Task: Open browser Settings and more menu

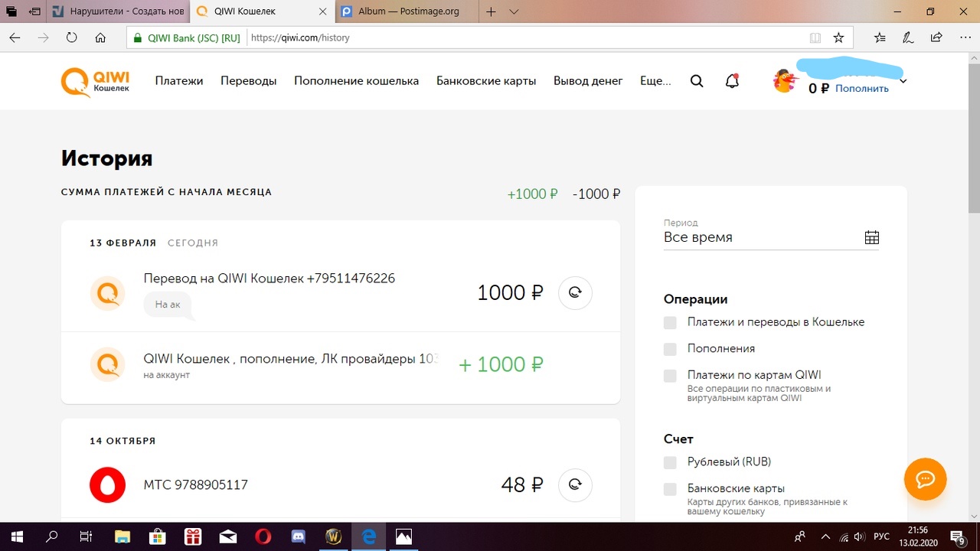Action: tap(963, 37)
